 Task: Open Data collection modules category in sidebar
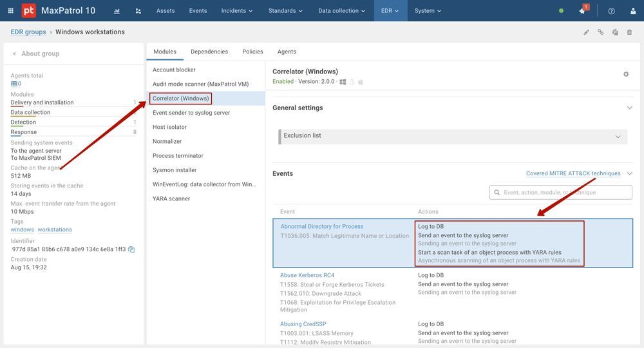[30, 113]
